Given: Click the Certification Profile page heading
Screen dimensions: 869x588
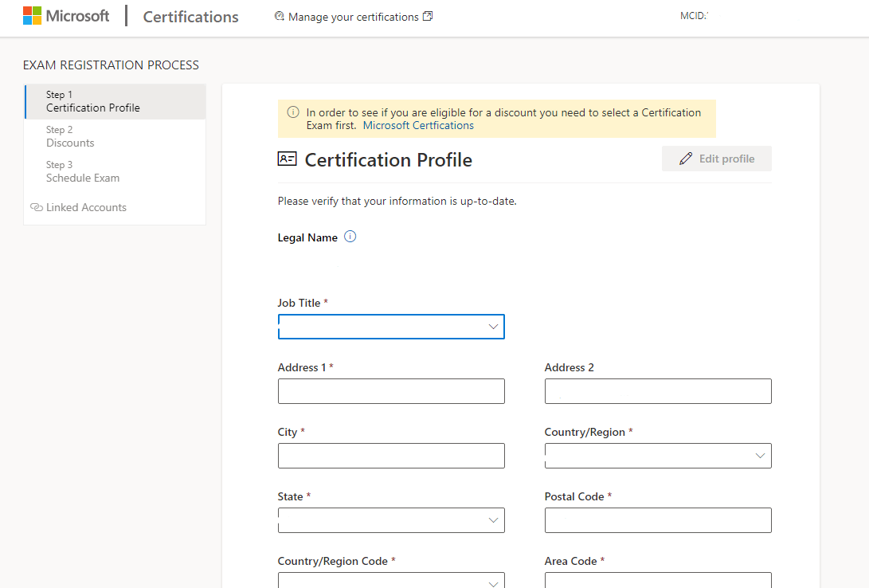Looking at the screenshot, I should [x=389, y=159].
